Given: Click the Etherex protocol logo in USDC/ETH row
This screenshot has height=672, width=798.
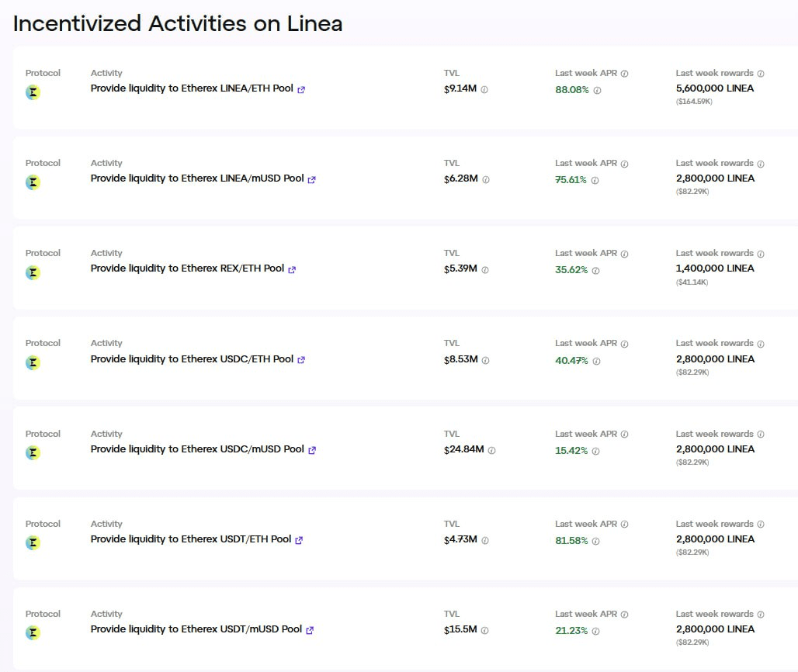Looking at the screenshot, I should 33,362.
